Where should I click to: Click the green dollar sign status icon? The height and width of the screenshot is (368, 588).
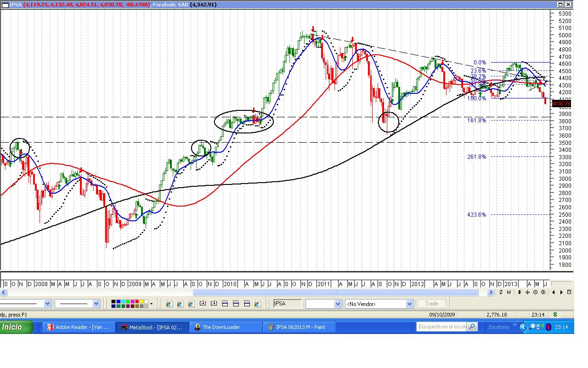555,315
